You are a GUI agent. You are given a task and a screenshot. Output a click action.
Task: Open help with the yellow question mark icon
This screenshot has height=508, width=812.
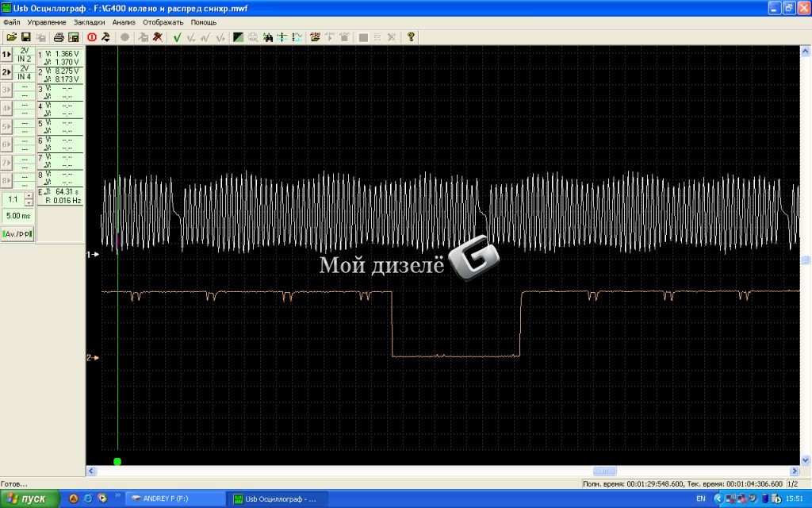click(411, 37)
